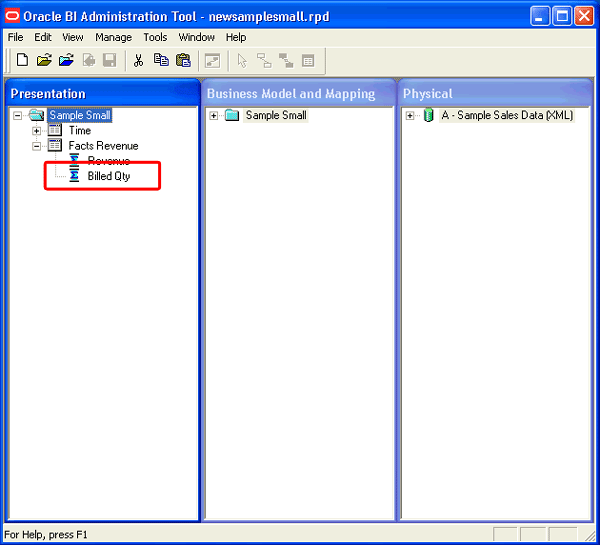Click the Open Online folder icon

(67, 60)
